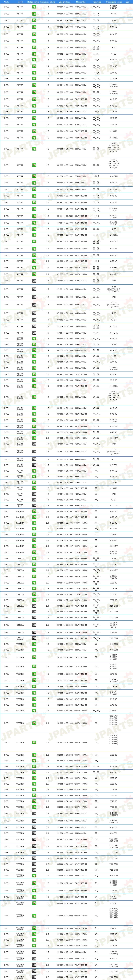Click diesel ON icon in ASTRA VAN X 17 DTL row
This screenshot has height=980, width=133.
pos(34,506)
